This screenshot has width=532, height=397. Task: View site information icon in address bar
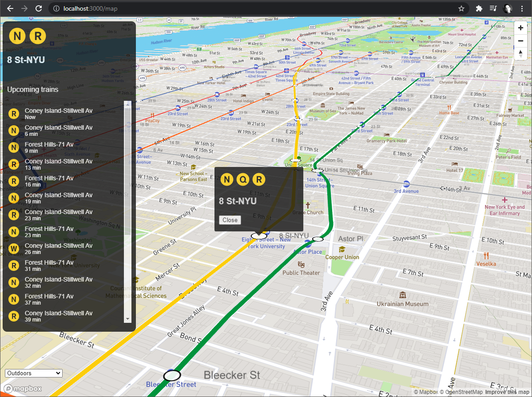(x=56, y=8)
